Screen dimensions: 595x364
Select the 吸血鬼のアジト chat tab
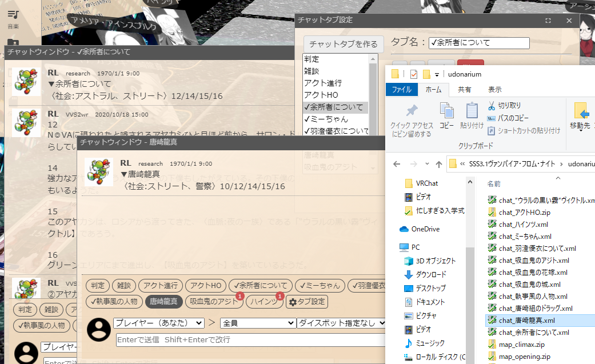tap(214, 302)
